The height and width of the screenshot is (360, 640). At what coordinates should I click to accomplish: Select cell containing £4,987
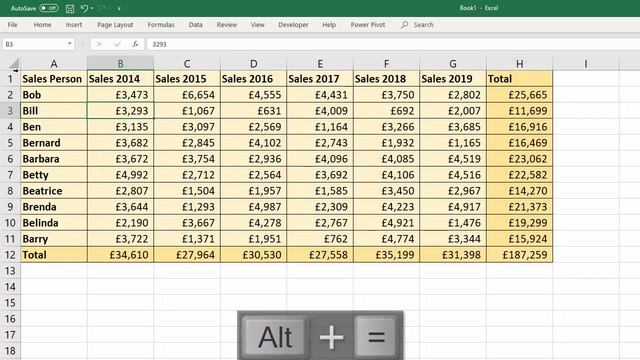253,207
